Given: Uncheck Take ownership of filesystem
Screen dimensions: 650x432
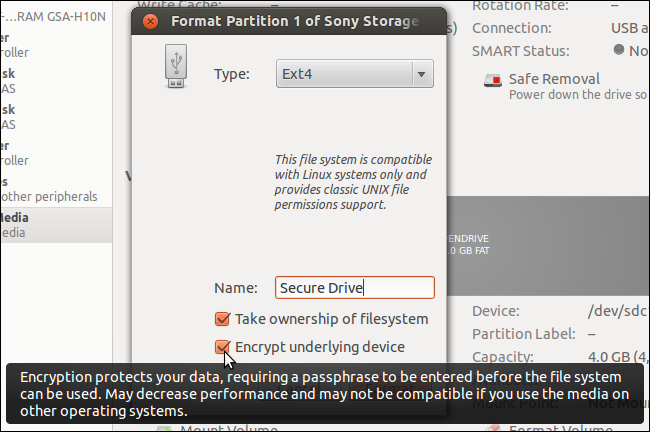Looking at the screenshot, I should pyautogui.click(x=222, y=319).
